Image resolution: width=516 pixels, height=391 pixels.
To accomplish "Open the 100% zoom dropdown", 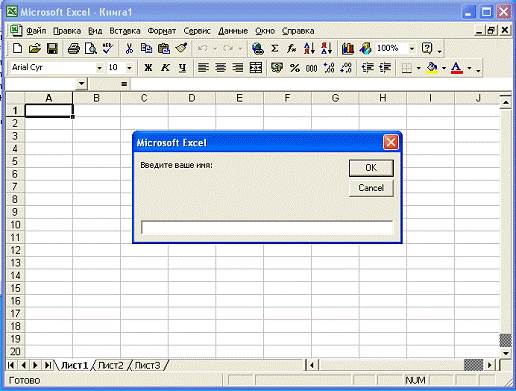I will (412, 49).
